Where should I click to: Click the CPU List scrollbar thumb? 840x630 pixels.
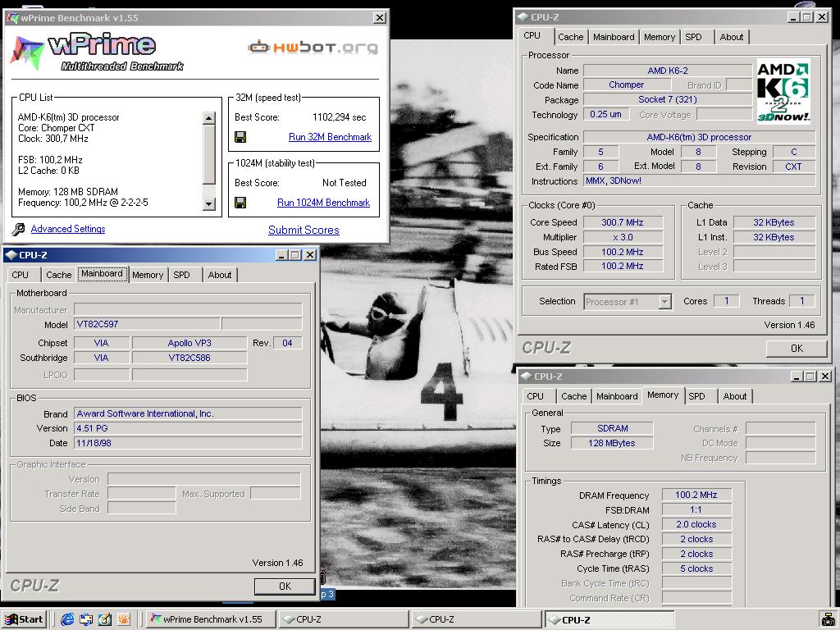click(x=209, y=153)
